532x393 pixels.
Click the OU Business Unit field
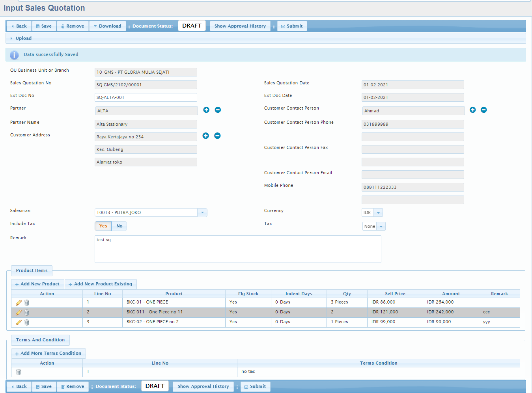click(x=146, y=72)
